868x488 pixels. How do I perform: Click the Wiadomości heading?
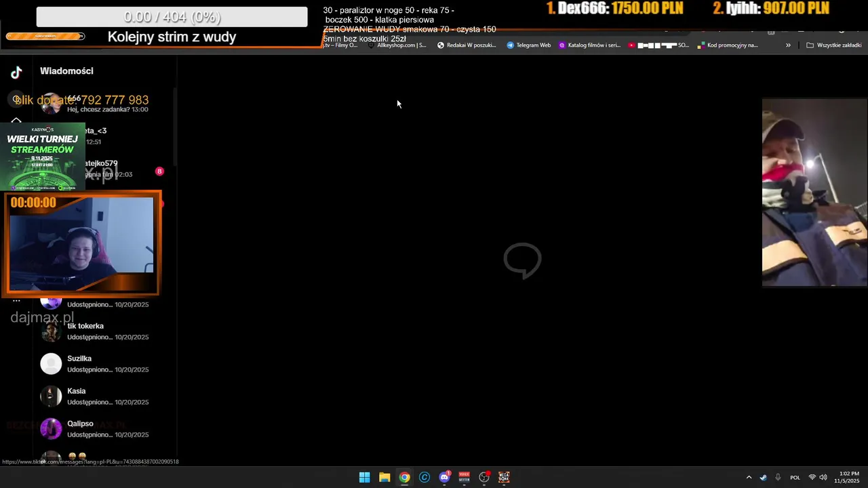[66, 70]
